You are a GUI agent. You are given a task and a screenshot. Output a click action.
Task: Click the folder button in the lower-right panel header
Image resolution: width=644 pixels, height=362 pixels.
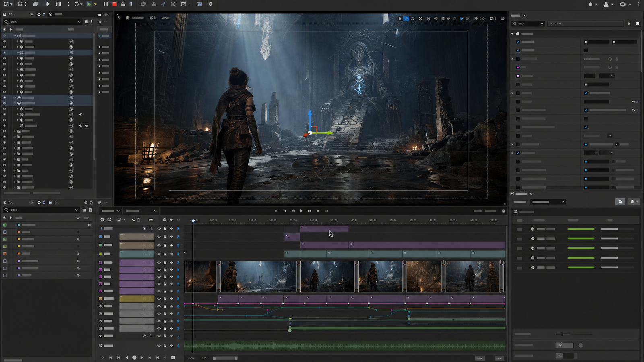[x=620, y=202]
